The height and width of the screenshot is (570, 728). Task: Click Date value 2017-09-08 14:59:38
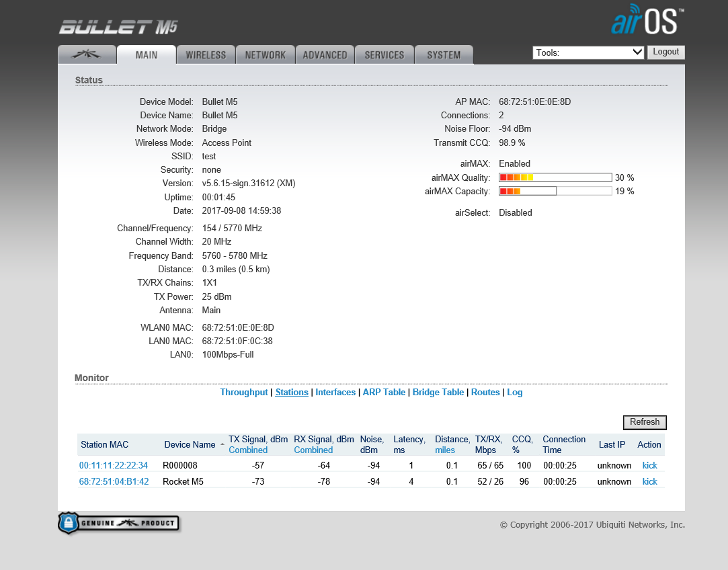241,210
